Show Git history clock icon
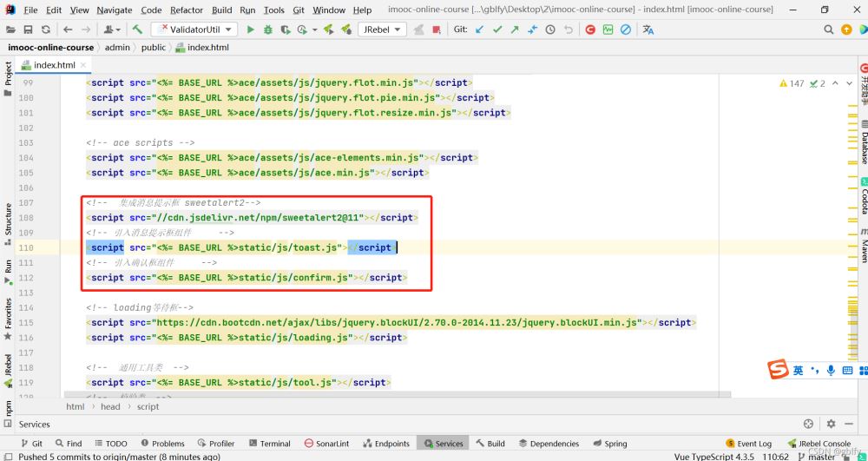The width and height of the screenshot is (868, 461). click(x=550, y=30)
